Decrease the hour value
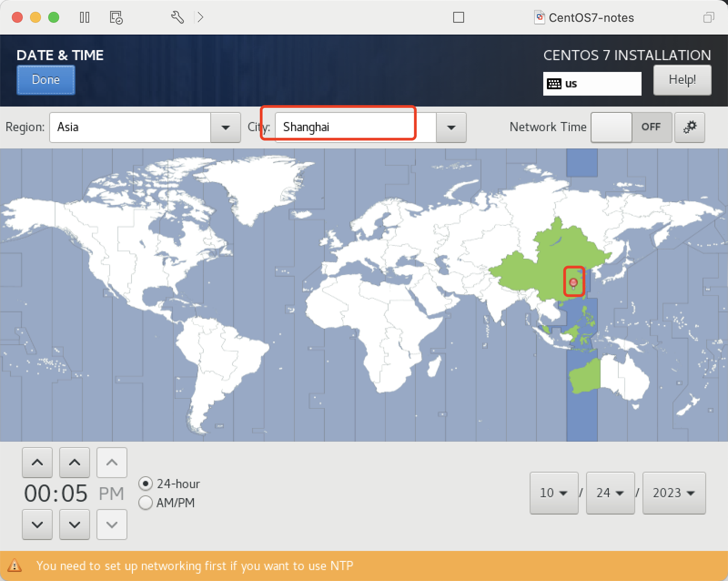This screenshot has height=581, width=728. point(37,525)
